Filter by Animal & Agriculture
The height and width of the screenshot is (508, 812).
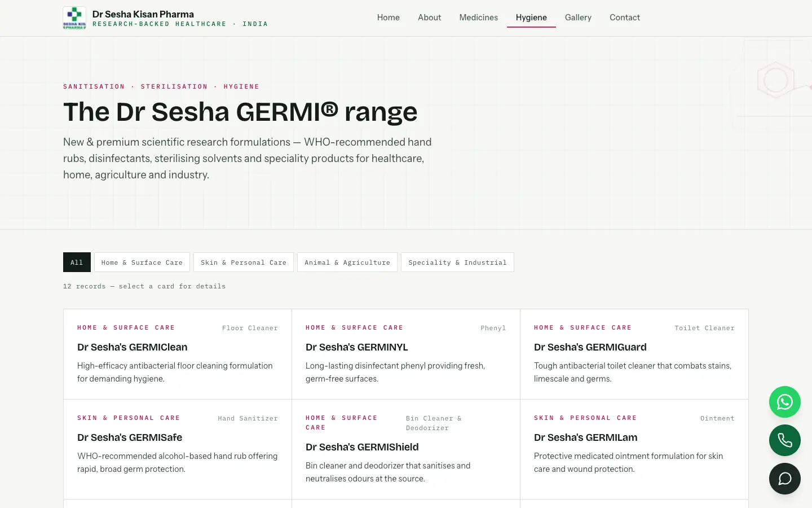click(x=347, y=262)
